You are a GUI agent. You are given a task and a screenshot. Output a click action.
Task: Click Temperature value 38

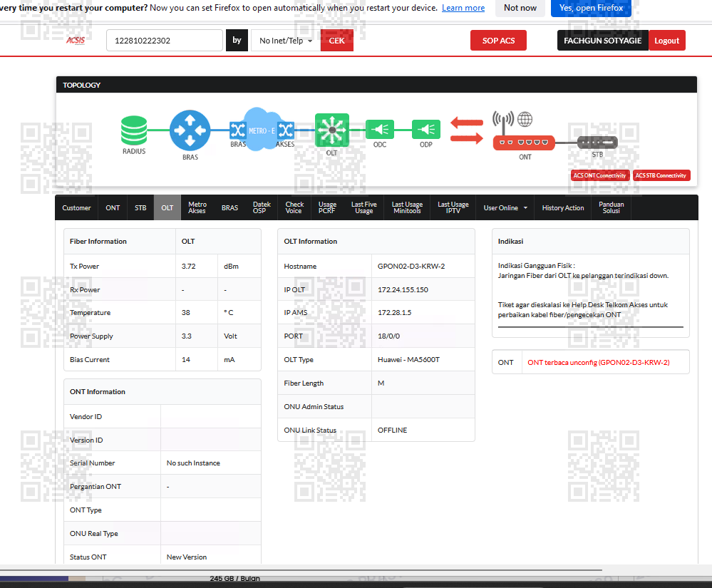click(186, 312)
